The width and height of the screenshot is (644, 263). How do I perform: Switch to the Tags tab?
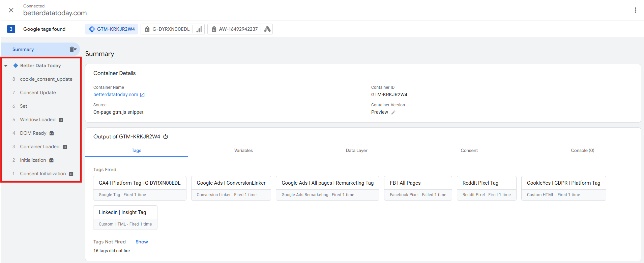137,151
